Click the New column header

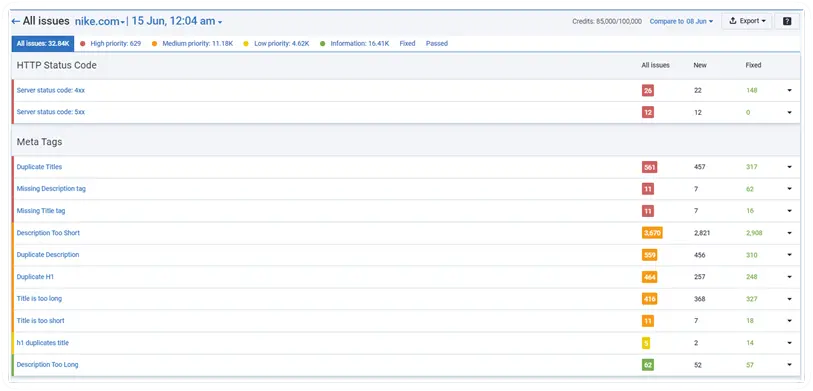[x=700, y=65]
